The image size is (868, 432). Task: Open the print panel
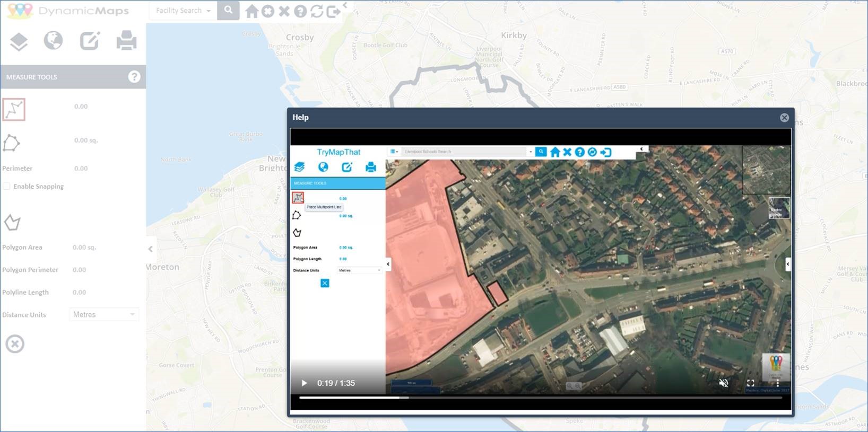pos(126,40)
